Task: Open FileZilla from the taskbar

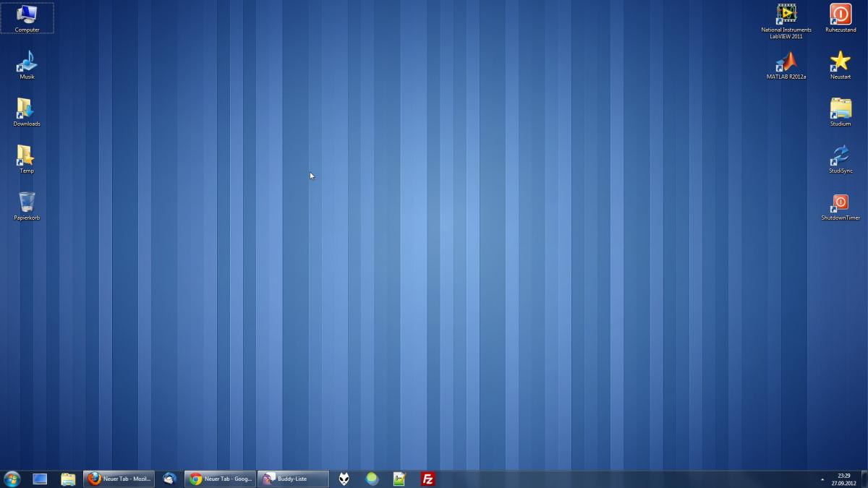Action: (x=428, y=479)
